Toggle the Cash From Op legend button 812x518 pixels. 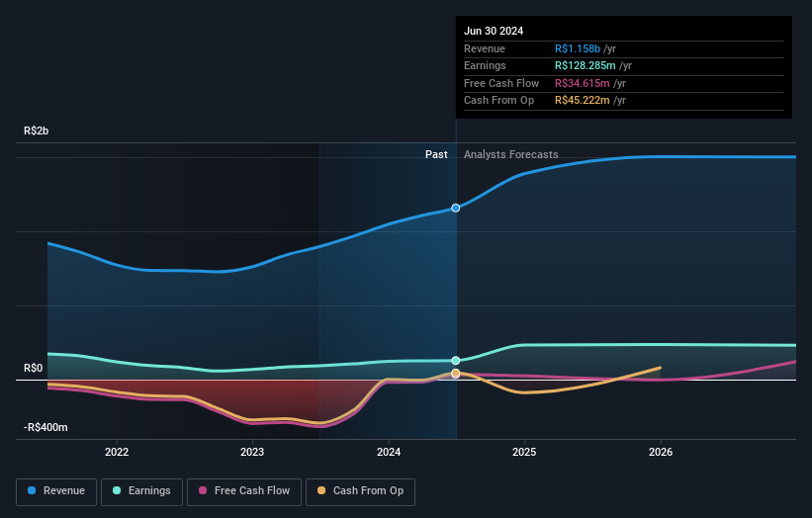(360, 491)
